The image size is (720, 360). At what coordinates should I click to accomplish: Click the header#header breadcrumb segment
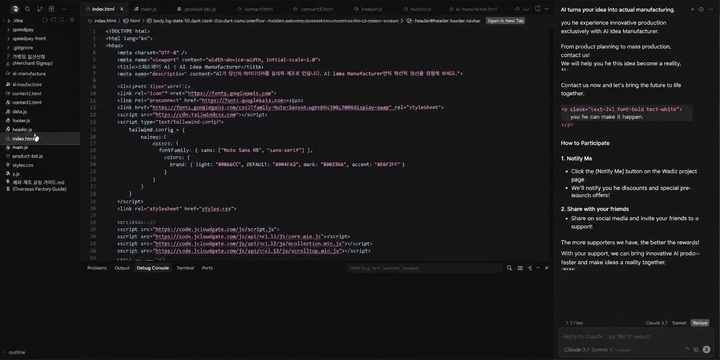[x=444, y=21]
